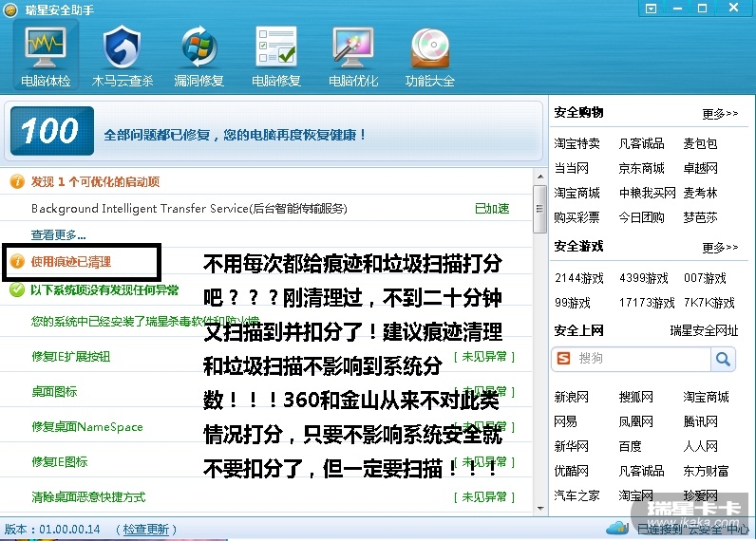Click the orange info icon beside 发现1个可优化的启动项

(x=17, y=181)
